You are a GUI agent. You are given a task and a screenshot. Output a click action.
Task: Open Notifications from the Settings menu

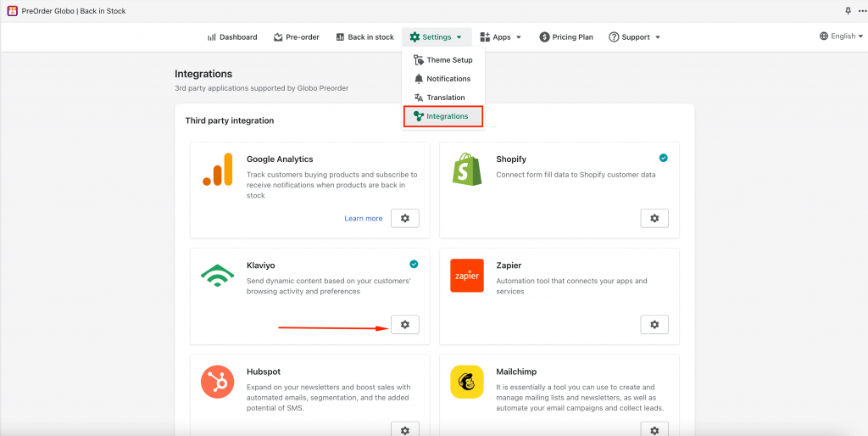point(442,79)
